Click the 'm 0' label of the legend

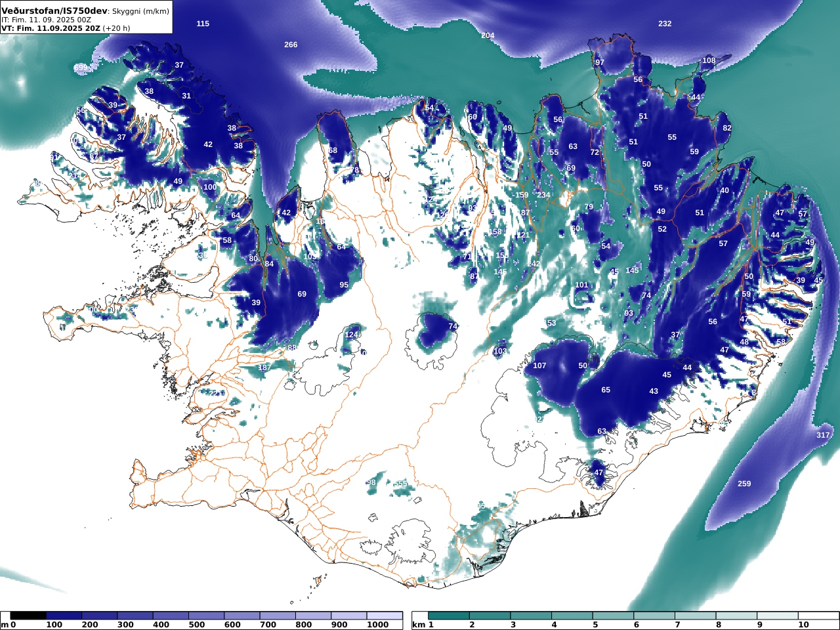(x=9, y=625)
